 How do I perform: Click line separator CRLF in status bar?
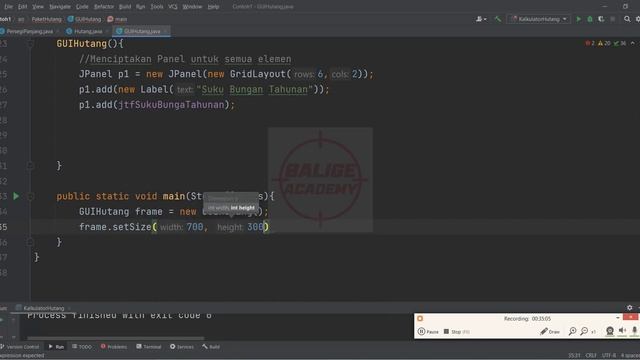point(591,356)
